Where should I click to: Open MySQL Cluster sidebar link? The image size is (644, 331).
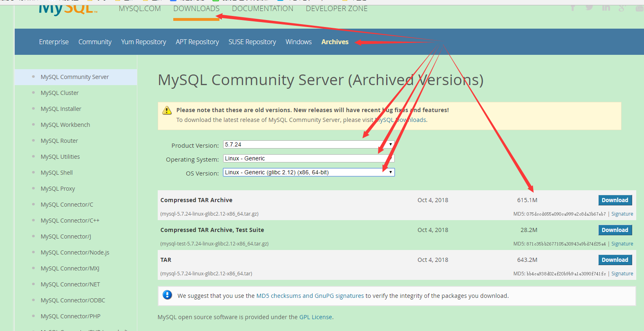(60, 93)
